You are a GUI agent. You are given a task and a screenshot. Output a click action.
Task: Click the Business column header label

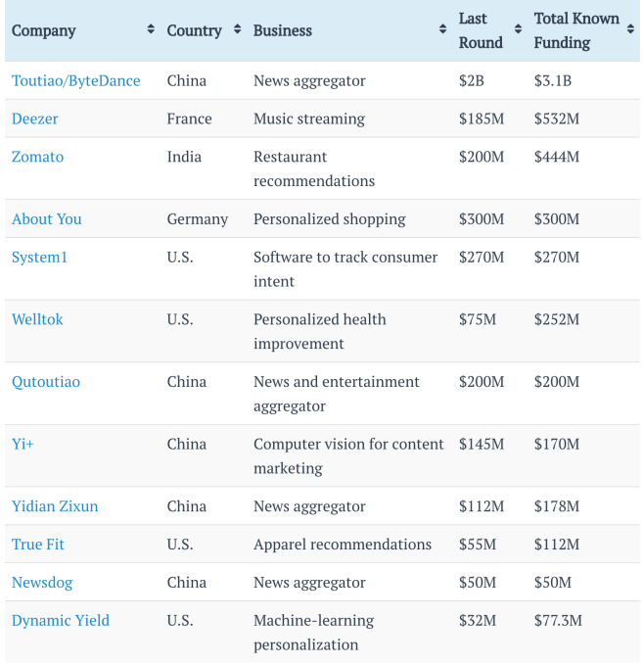pos(283,30)
